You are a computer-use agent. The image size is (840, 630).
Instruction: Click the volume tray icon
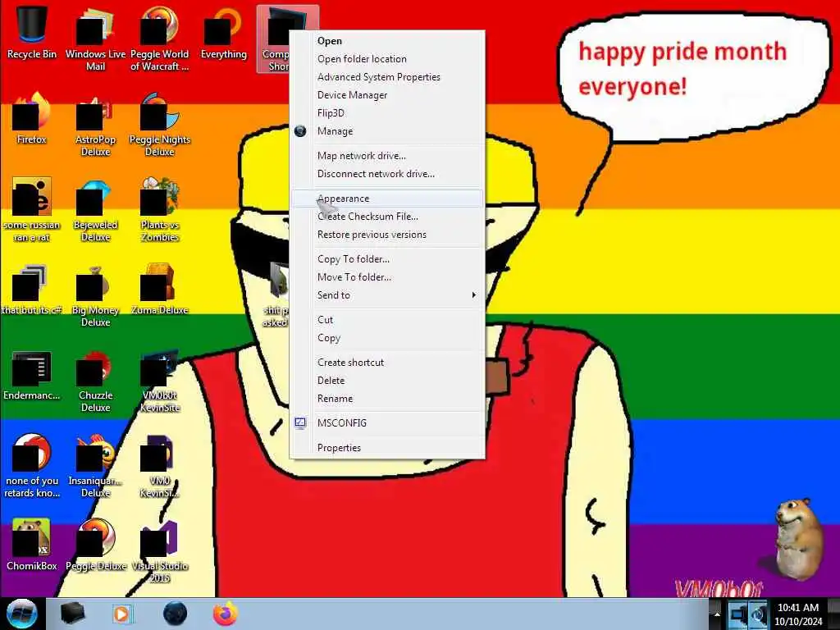758,614
